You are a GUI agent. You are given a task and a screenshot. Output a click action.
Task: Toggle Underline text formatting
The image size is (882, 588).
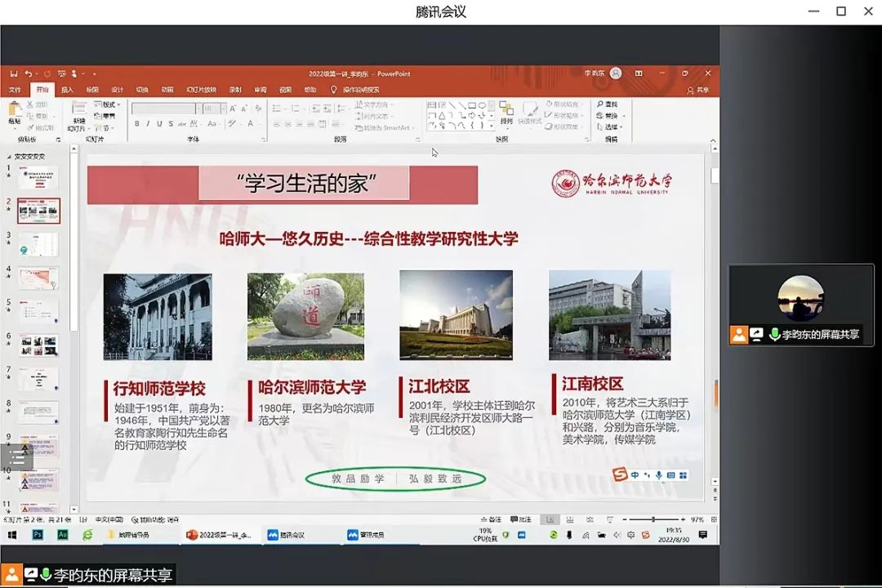[x=158, y=124]
